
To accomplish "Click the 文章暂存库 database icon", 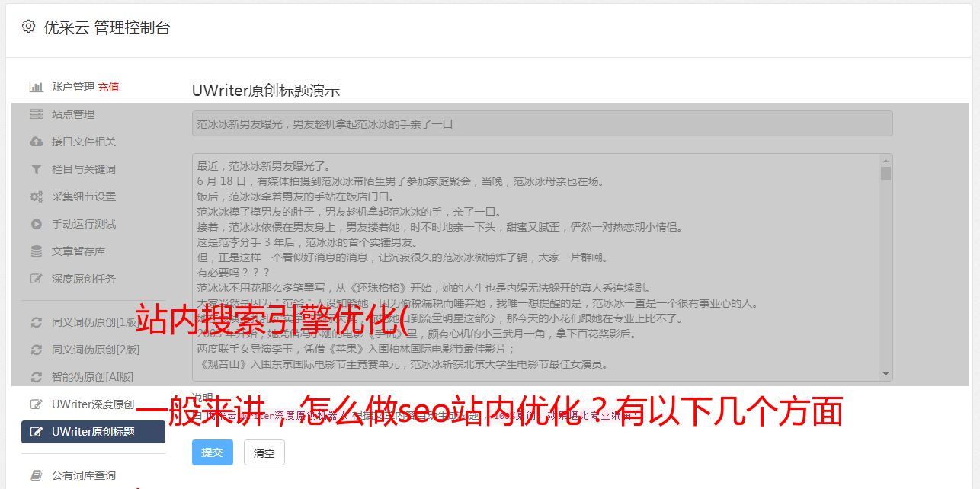I will coord(36,251).
